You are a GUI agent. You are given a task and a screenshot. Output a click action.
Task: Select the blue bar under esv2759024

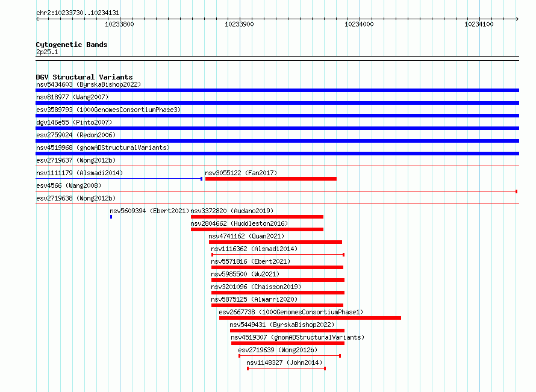pyautogui.click(x=277, y=141)
